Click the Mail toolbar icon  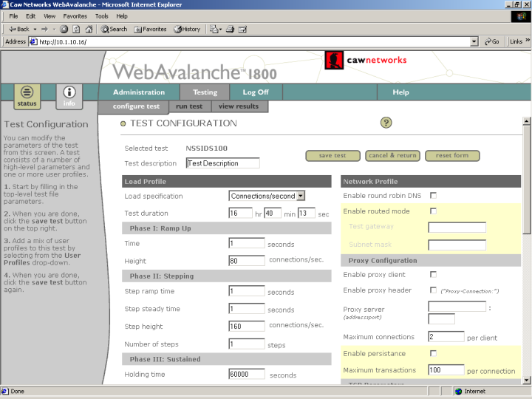click(214, 29)
